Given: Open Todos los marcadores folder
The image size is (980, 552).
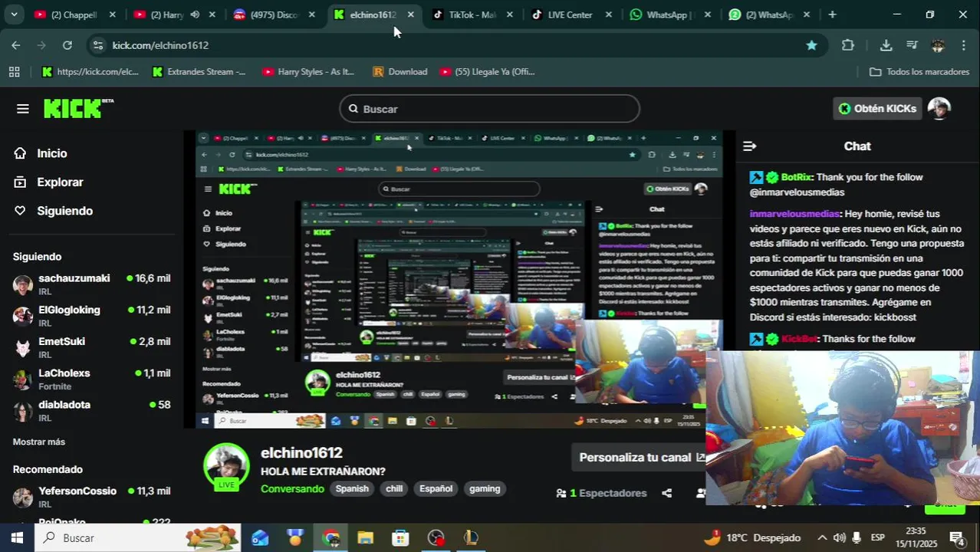Looking at the screenshot, I should (919, 71).
